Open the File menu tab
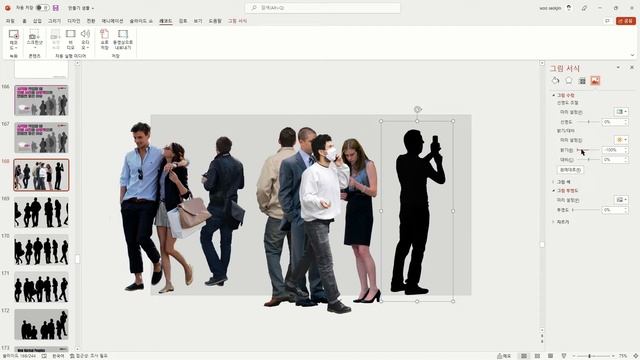This screenshot has width=640, height=360. (10, 21)
